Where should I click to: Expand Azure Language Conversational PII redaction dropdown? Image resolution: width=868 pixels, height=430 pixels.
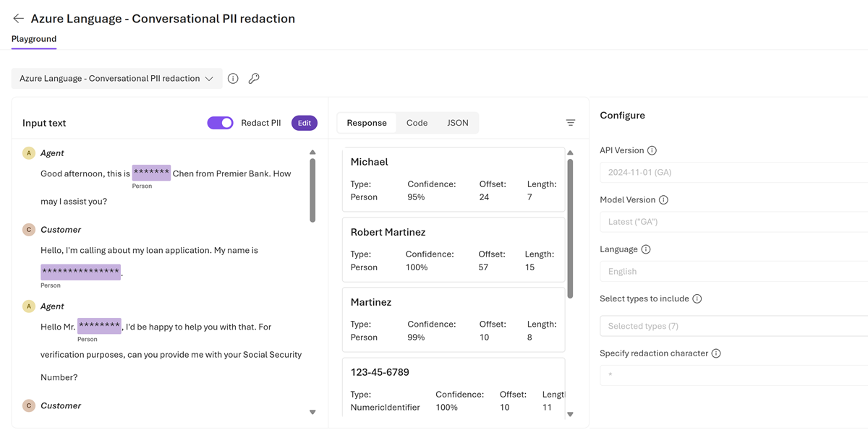116,79
